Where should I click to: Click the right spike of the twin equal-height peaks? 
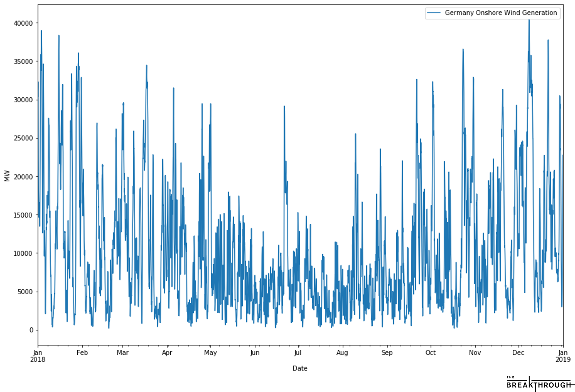211,104
